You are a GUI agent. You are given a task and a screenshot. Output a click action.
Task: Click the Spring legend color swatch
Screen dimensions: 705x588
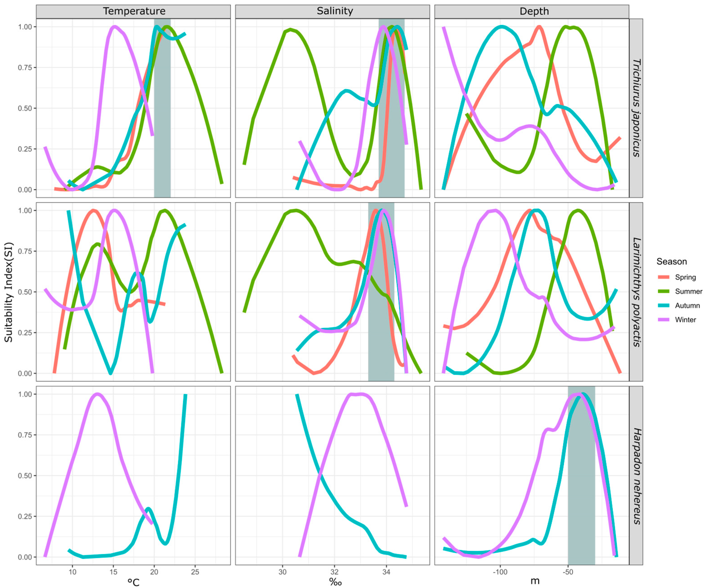click(x=663, y=277)
